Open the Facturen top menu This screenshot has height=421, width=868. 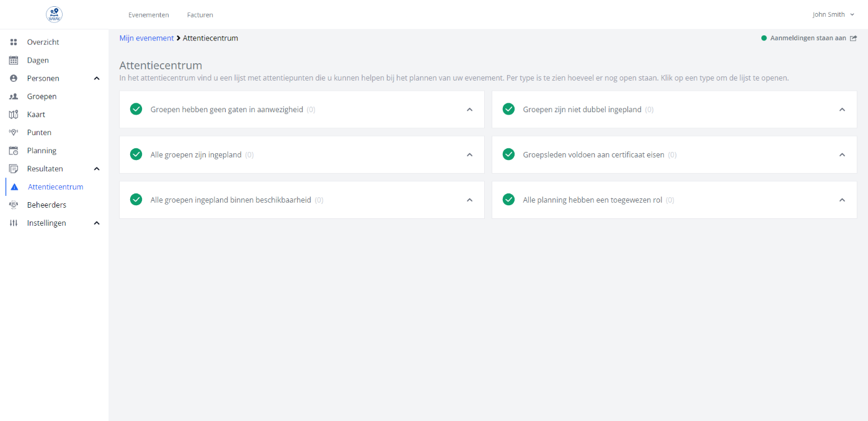[200, 15]
